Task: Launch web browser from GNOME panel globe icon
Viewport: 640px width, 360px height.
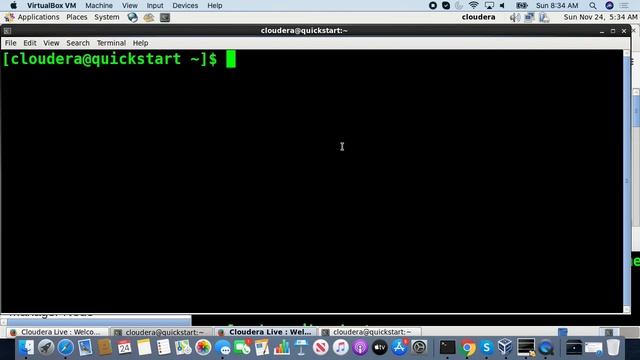Action: point(132,17)
